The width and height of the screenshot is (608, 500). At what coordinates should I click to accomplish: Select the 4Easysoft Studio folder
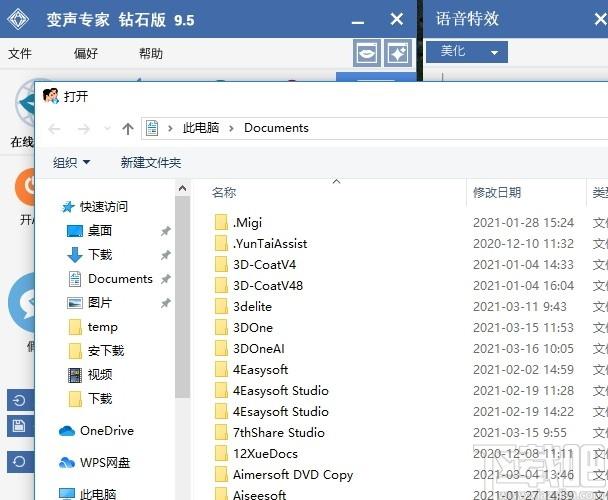[x=271, y=390]
